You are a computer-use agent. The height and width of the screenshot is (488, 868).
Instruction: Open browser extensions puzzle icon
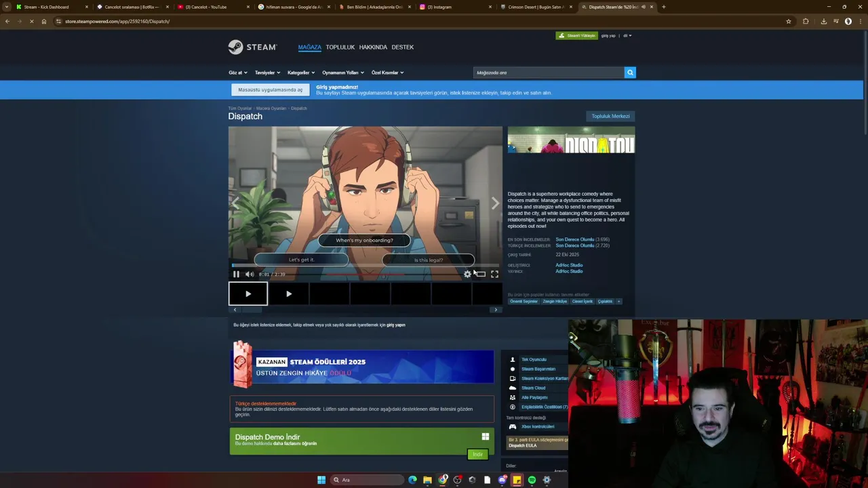806,21
